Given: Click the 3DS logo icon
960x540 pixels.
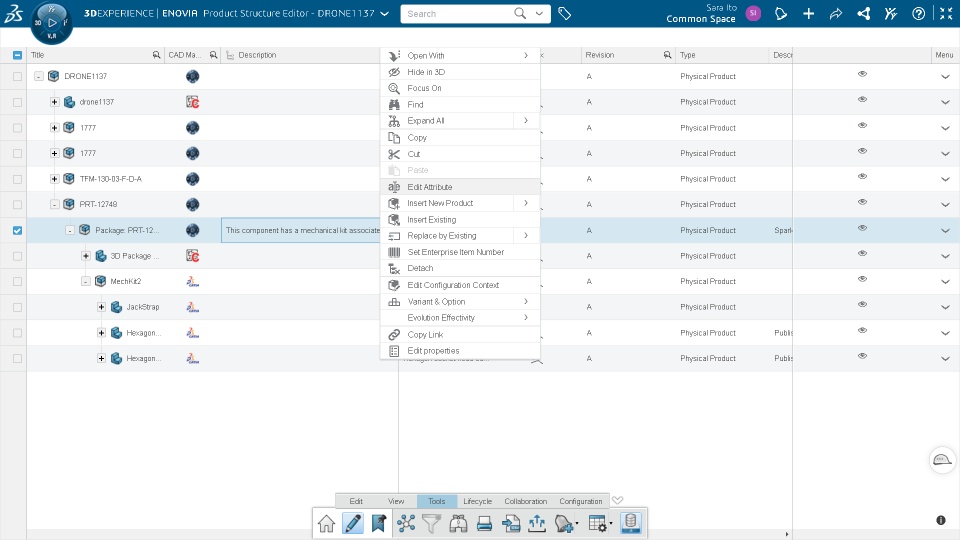Looking at the screenshot, I should [13, 13].
